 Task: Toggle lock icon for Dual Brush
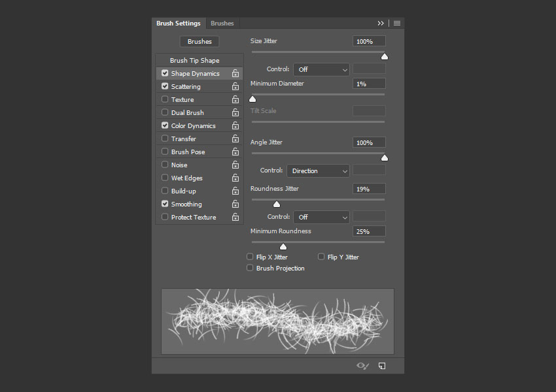[x=235, y=112]
